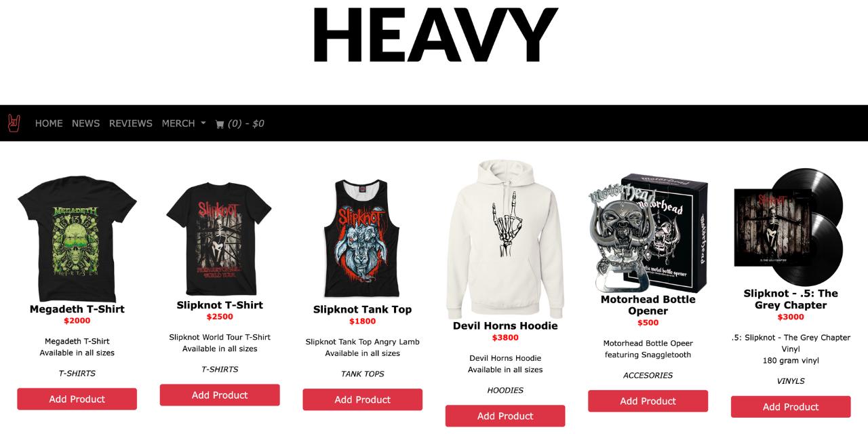Select the Megadeth T-Shirt image
The image size is (868, 434).
pos(77,239)
